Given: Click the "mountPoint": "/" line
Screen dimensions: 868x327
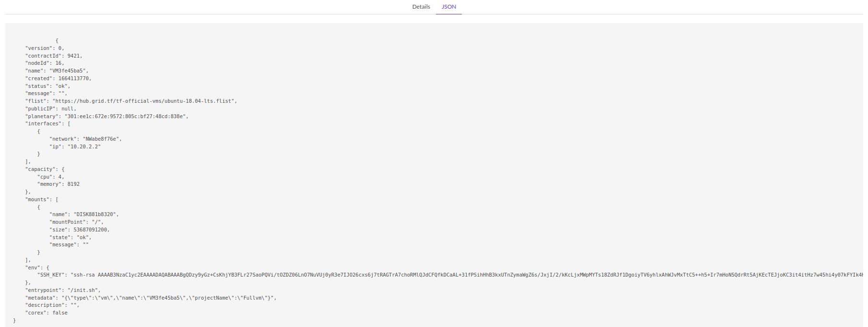Looking at the screenshot, I should coord(76,222).
